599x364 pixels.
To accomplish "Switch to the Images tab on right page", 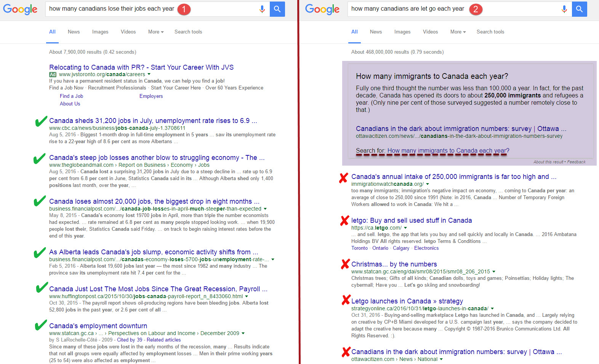I will 402,32.
